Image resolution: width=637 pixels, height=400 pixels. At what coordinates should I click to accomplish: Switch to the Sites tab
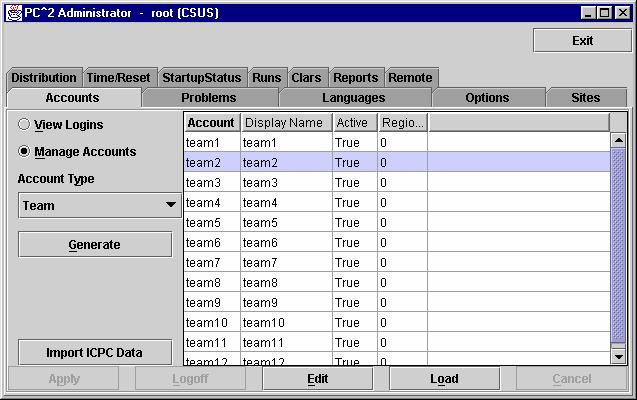585,98
